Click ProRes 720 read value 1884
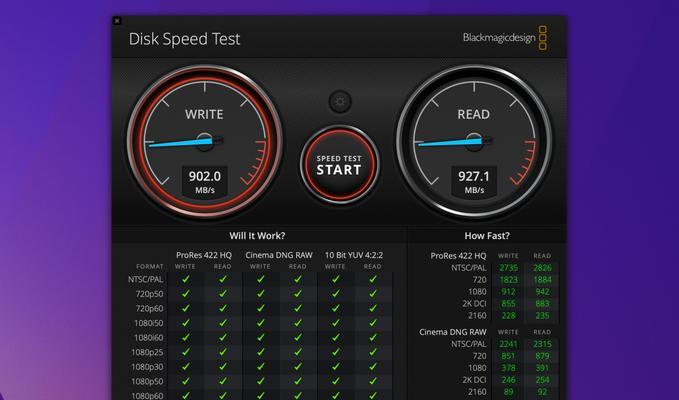This screenshot has height=400, width=679. [542, 280]
